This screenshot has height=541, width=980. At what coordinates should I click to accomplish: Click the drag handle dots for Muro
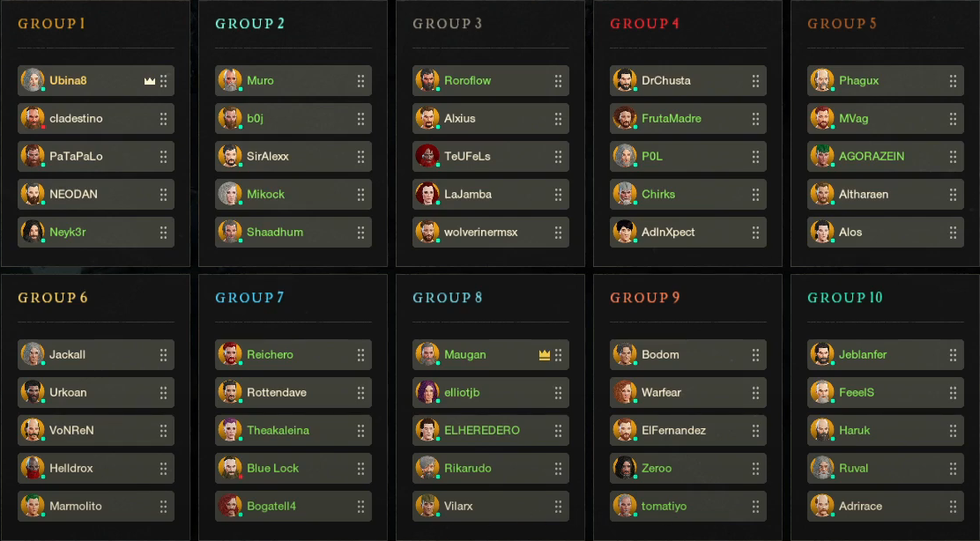pos(361,81)
